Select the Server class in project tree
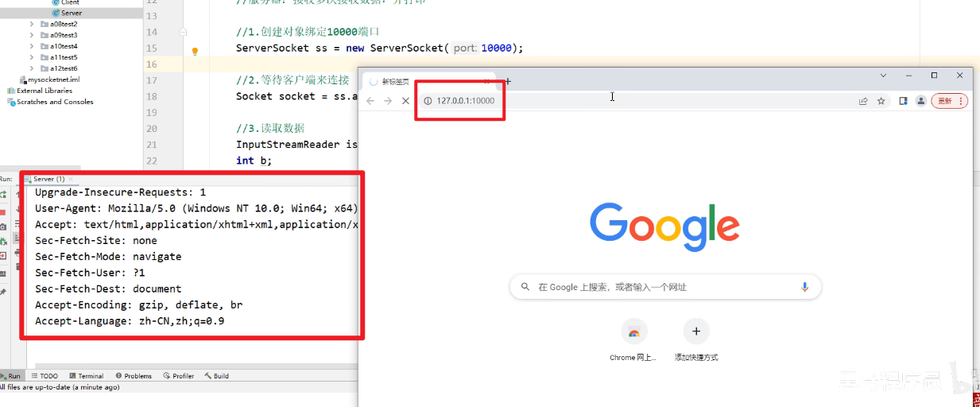The image size is (980, 407). coord(71,14)
